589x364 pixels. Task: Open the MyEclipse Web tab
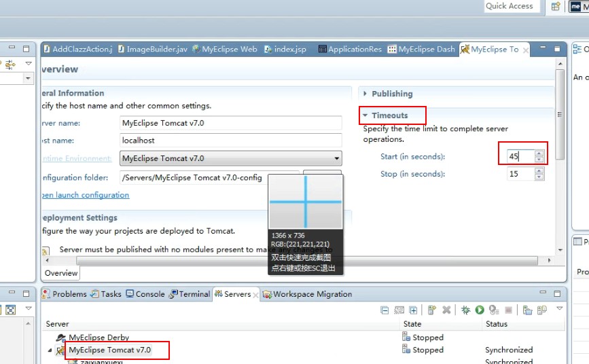(x=225, y=49)
